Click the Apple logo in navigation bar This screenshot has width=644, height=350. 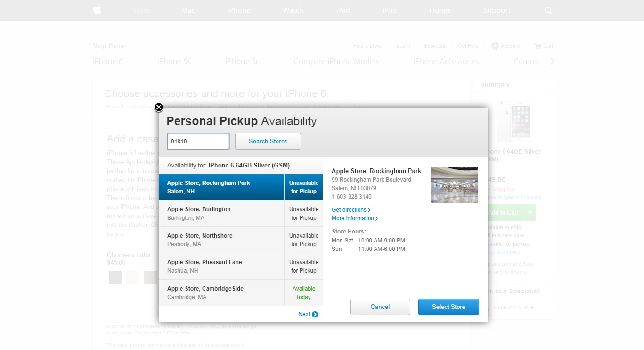pyautogui.click(x=97, y=10)
